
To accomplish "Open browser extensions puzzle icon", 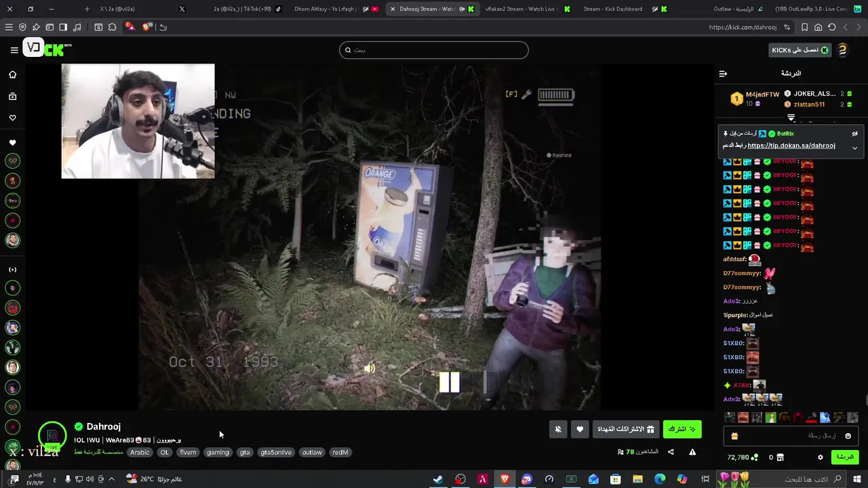I will [113, 27].
